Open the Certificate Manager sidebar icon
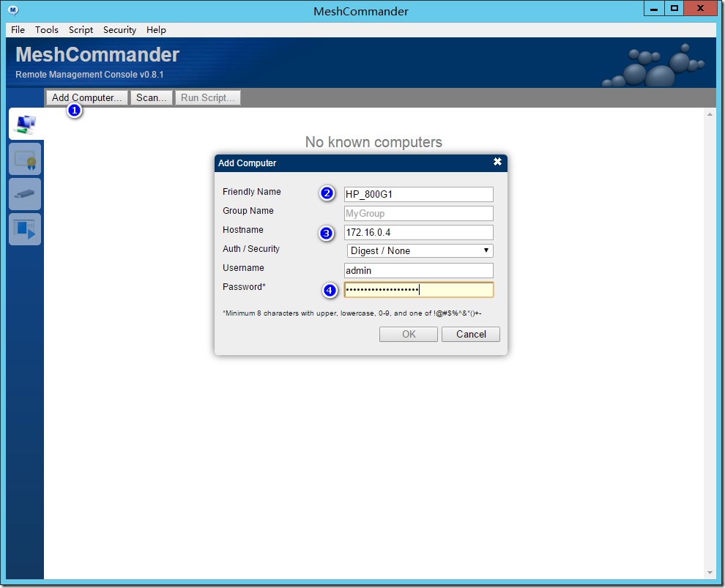Screen dimensions: 725x588 click(24, 159)
